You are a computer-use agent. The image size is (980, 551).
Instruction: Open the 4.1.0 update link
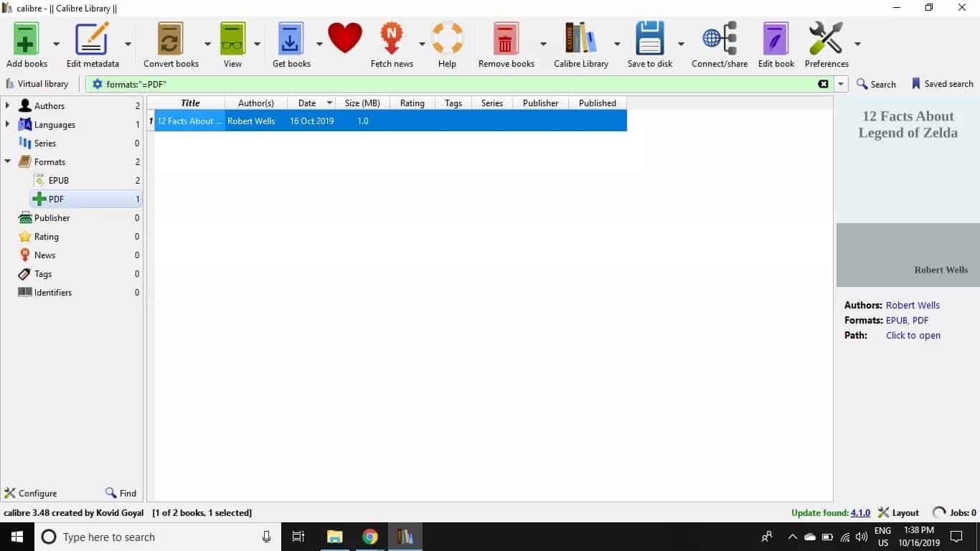click(860, 513)
